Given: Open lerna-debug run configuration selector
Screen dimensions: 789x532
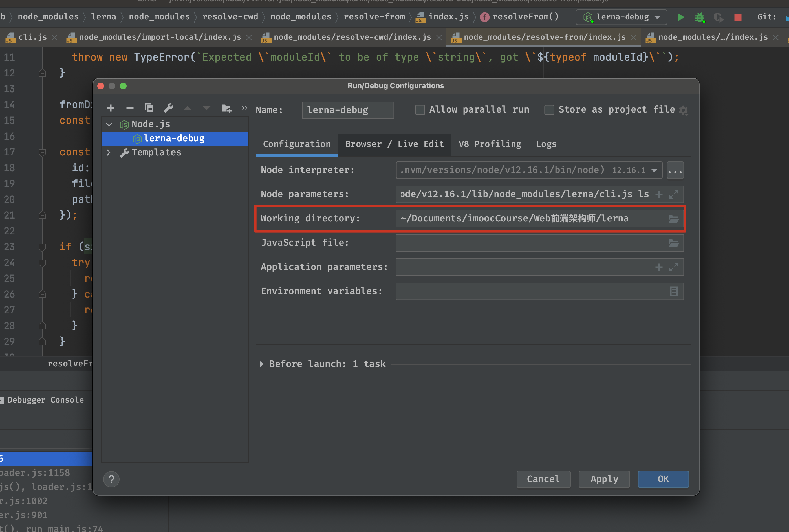Looking at the screenshot, I should (x=621, y=17).
